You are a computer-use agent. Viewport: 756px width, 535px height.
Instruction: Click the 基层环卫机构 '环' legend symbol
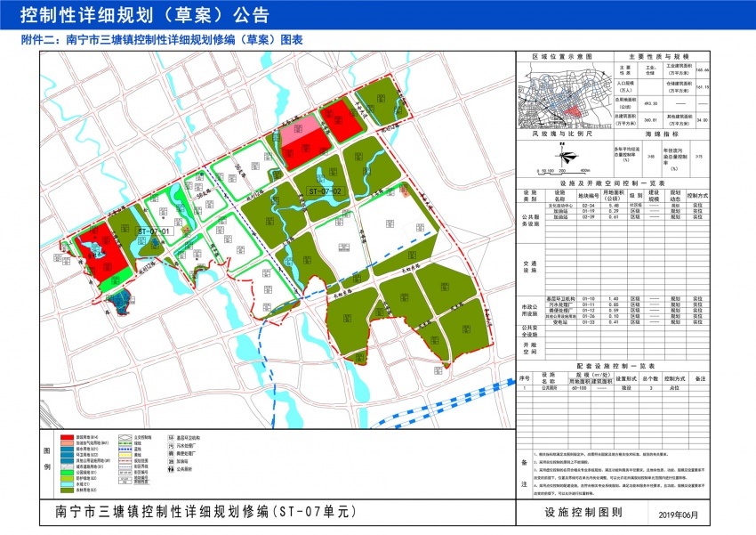[x=171, y=438]
